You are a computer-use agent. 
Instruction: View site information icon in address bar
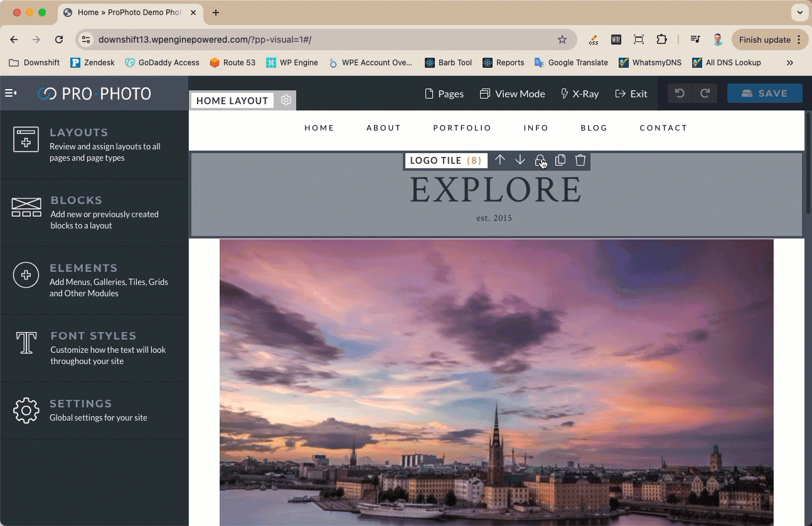coord(86,40)
